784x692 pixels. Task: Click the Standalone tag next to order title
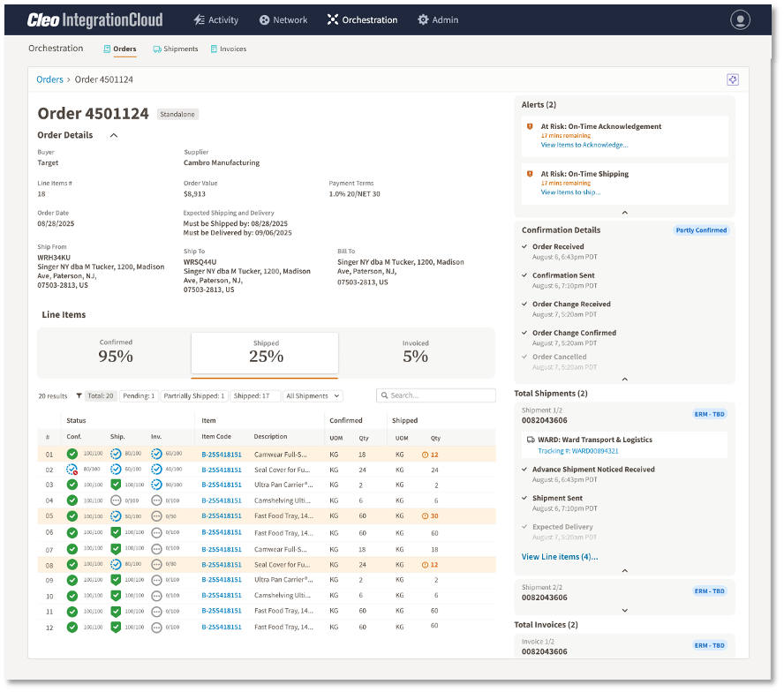pos(177,115)
